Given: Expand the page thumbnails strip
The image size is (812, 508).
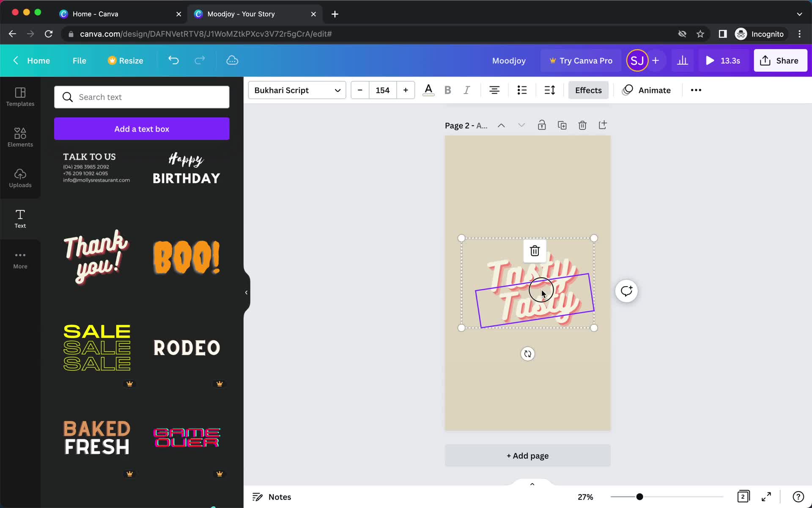Looking at the screenshot, I should [532, 484].
